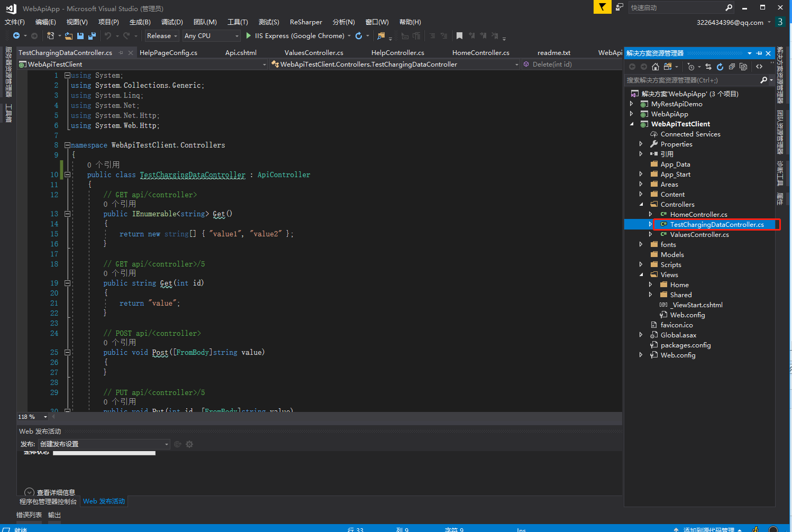
Task: Click the gear settings icon in the Web Publish Activity panel
Action: click(x=189, y=444)
